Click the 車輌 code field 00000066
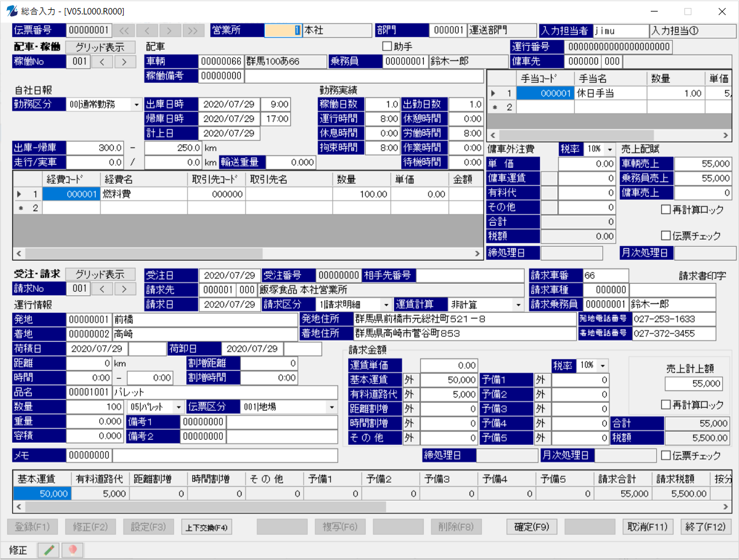Screen dimensions: 739x560 click(x=221, y=62)
